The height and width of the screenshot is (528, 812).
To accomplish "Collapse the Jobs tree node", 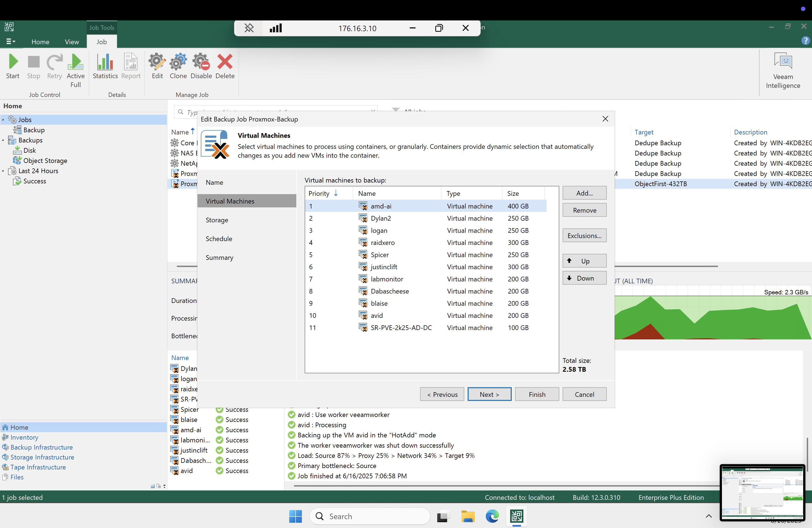I will tap(3, 120).
